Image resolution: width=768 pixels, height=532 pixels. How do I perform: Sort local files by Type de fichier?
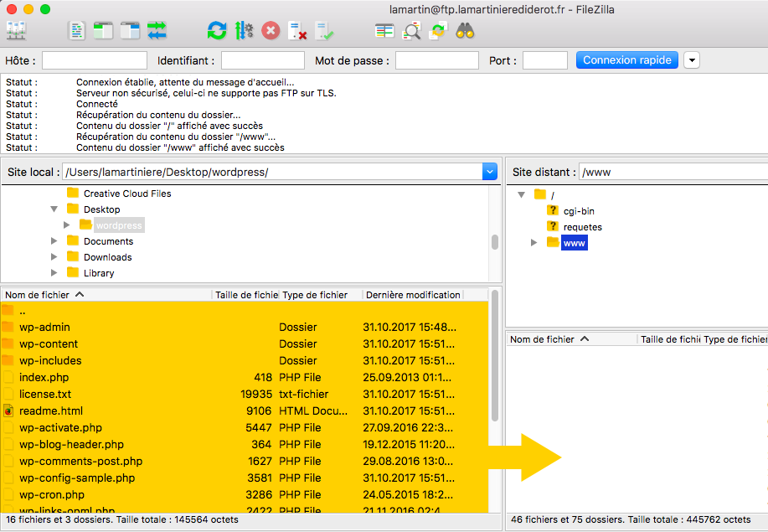(x=315, y=295)
